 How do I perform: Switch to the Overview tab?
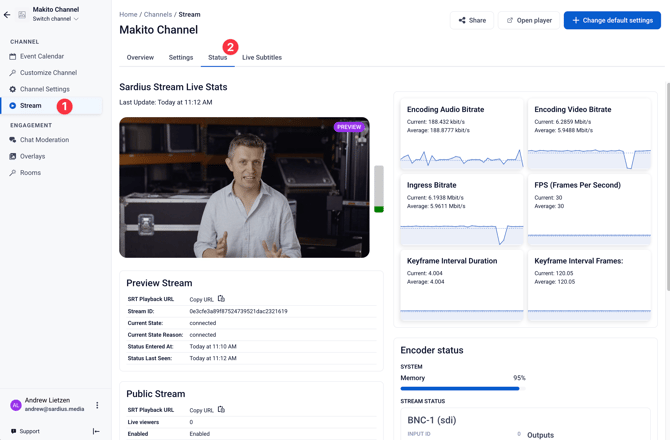coord(140,58)
